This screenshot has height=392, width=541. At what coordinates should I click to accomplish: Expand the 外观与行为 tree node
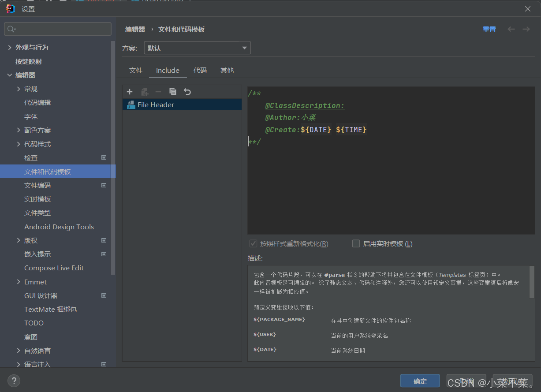tap(10, 47)
